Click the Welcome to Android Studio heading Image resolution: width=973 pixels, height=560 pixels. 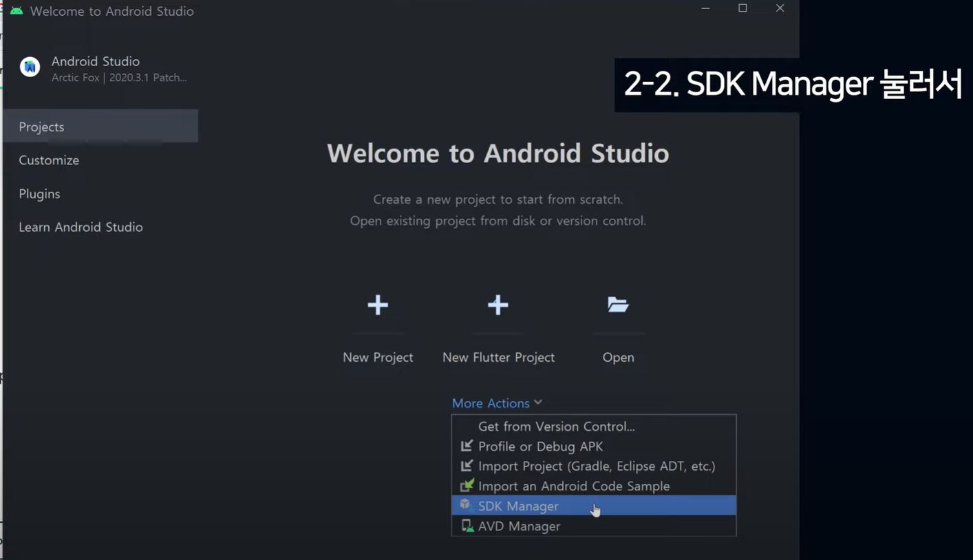[x=498, y=153]
